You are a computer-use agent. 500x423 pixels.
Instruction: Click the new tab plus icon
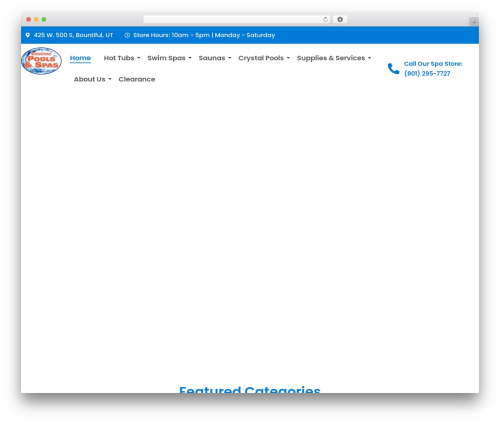[474, 22]
